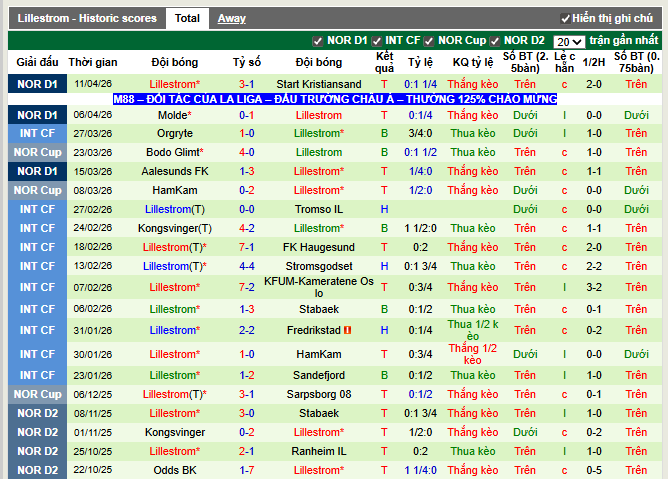Click the red card icon beside Fredrikstad
The width and height of the screenshot is (669, 479).
[x=348, y=330]
